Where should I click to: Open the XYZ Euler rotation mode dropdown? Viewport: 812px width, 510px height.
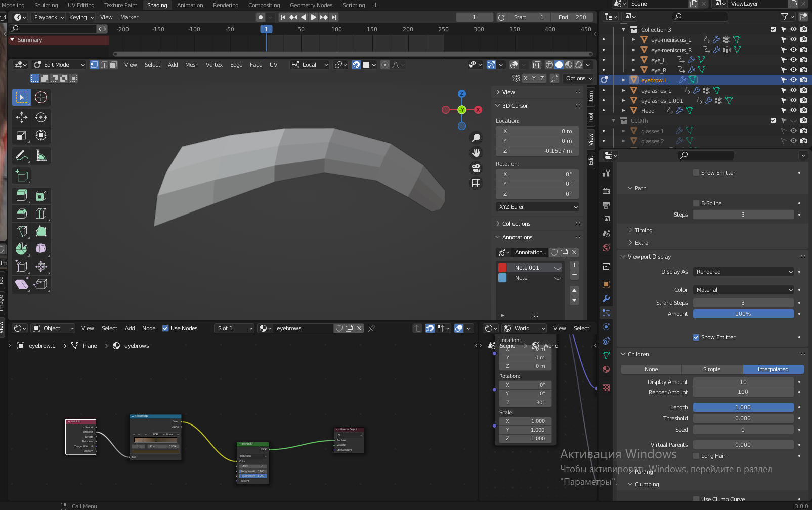point(537,207)
